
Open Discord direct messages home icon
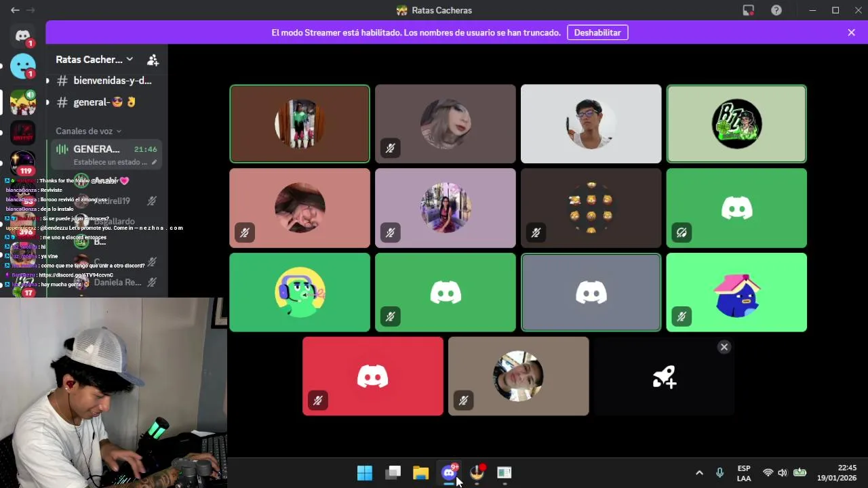pyautogui.click(x=22, y=36)
